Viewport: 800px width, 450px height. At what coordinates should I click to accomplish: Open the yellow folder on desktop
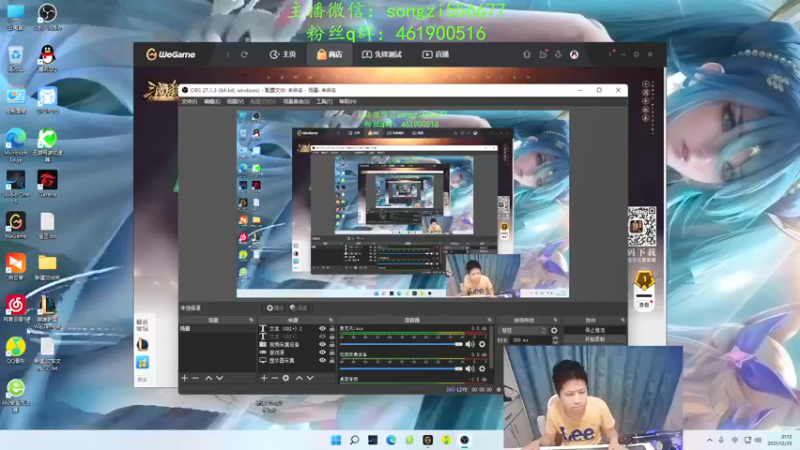(47, 267)
